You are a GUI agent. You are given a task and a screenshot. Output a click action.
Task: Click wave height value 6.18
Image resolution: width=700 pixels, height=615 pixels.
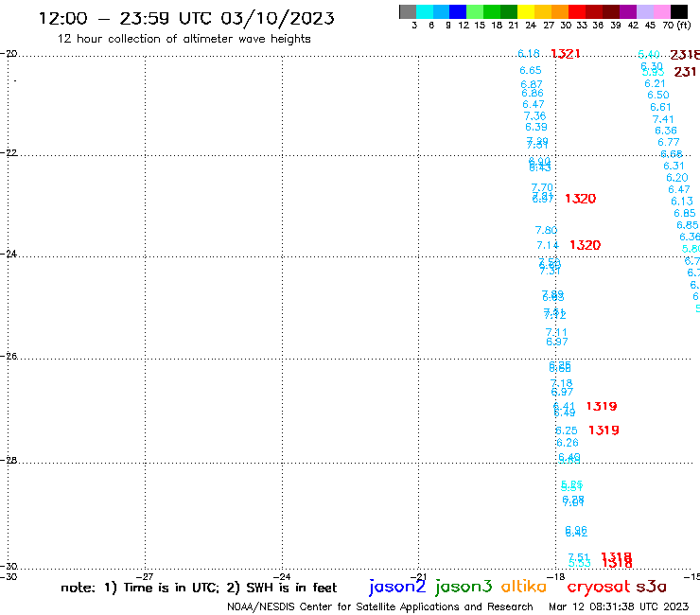click(x=529, y=54)
